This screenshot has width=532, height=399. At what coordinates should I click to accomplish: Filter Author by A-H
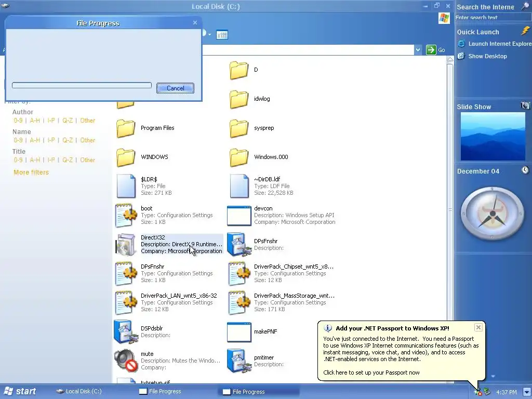pos(35,121)
